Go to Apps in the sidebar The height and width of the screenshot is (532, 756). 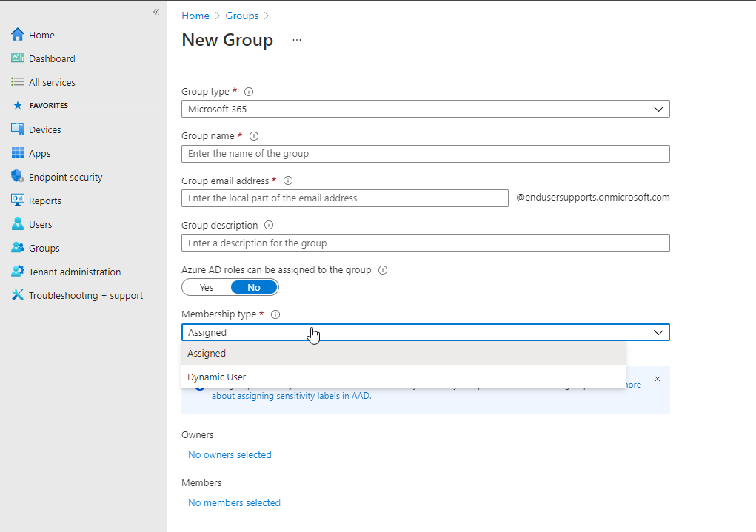coord(39,154)
